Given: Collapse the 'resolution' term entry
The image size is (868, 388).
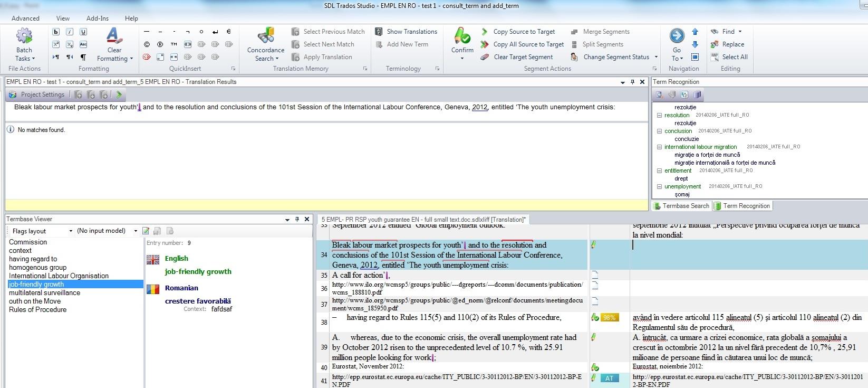Looking at the screenshot, I should (x=659, y=115).
